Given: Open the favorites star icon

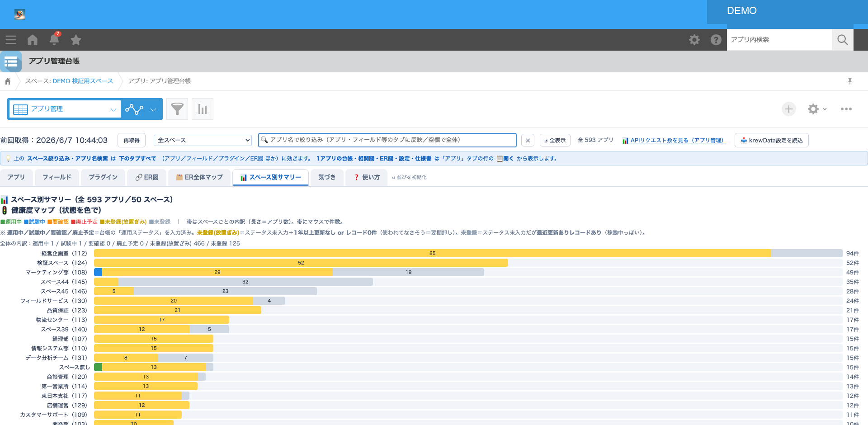Looking at the screenshot, I should 76,40.
